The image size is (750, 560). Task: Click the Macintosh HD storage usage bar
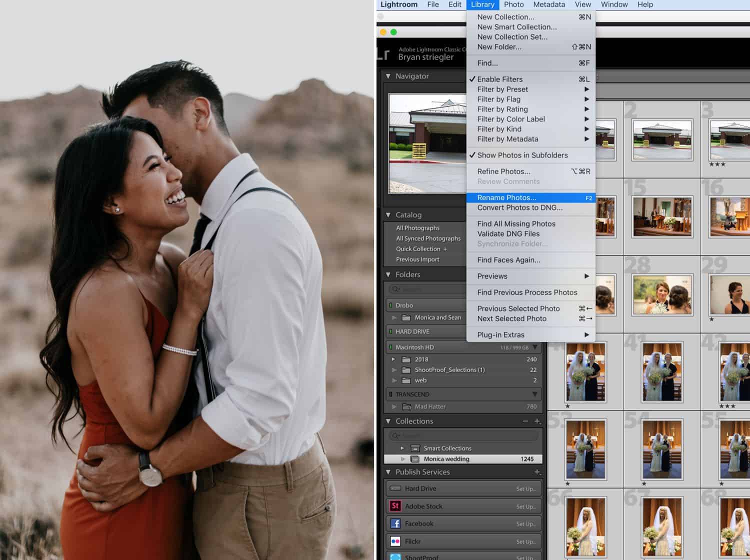coord(515,347)
